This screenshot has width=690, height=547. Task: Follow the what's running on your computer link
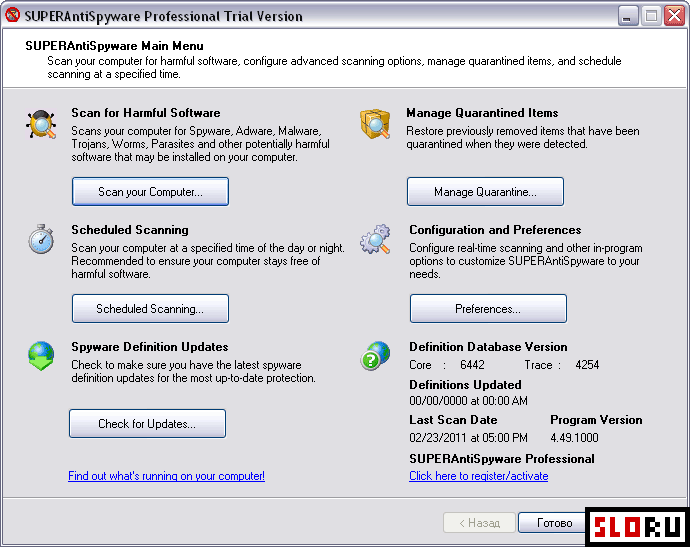click(166, 476)
